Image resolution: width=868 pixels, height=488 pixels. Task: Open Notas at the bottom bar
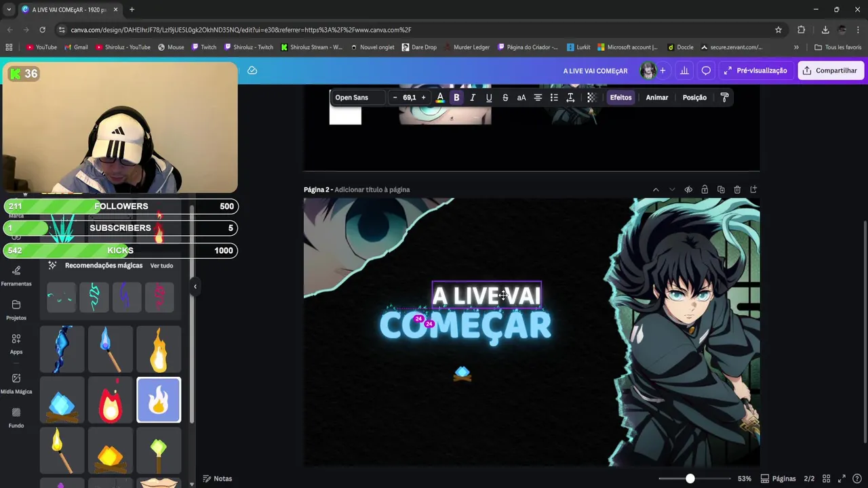tap(218, 479)
